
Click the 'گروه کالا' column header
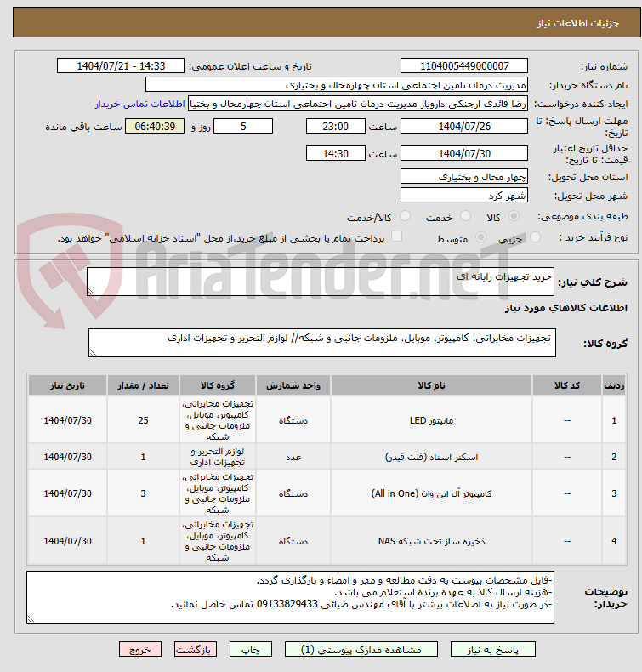(x=218, y=385)
